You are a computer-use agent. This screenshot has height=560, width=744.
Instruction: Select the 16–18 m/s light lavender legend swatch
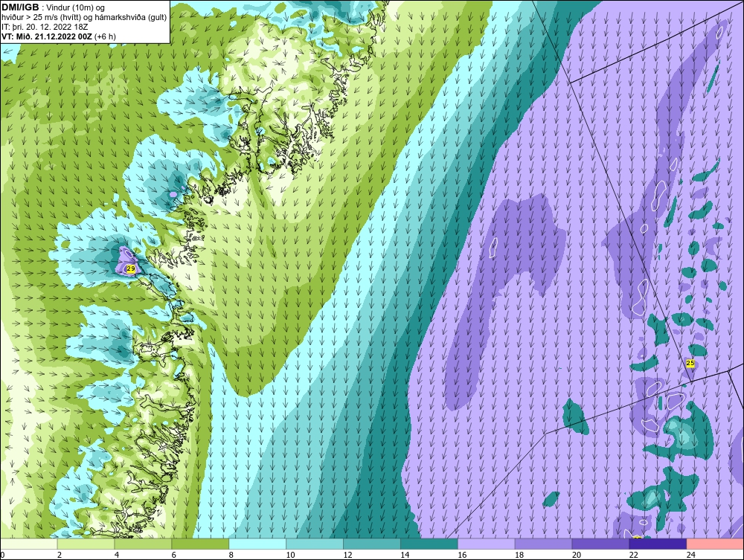coord(487,544)
